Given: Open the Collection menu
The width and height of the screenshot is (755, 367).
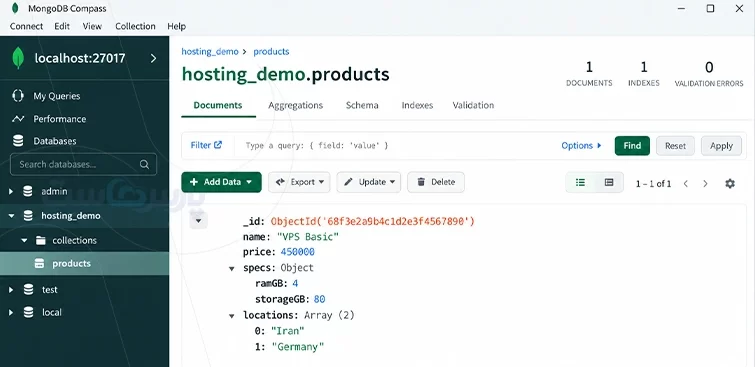Looking at the screenshot, I should [135, 26].
